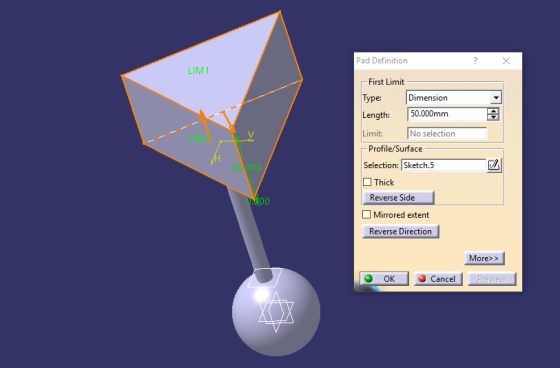Select the star sketch on the sphere
This screenshot has width=560, height=368.
point(276,312)
